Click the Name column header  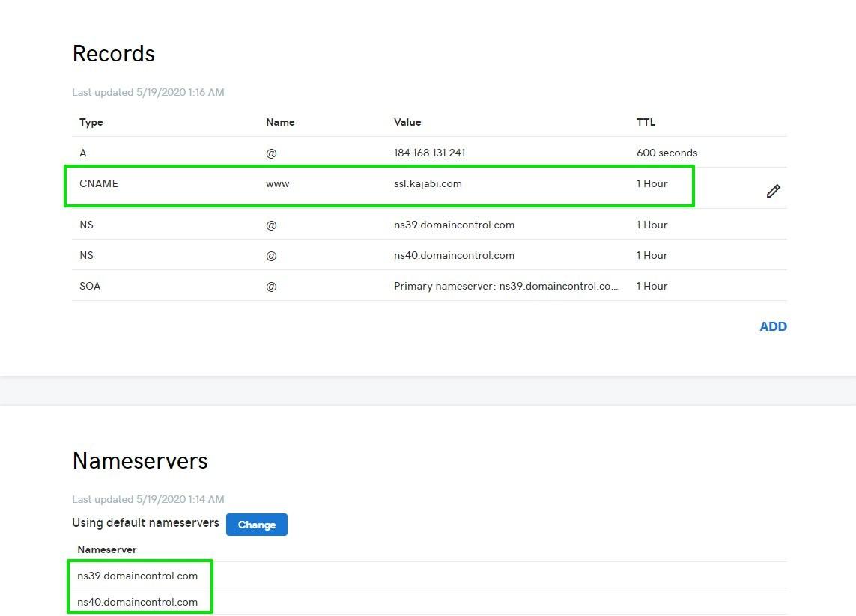pyautogui.click(x=280, y=122)
